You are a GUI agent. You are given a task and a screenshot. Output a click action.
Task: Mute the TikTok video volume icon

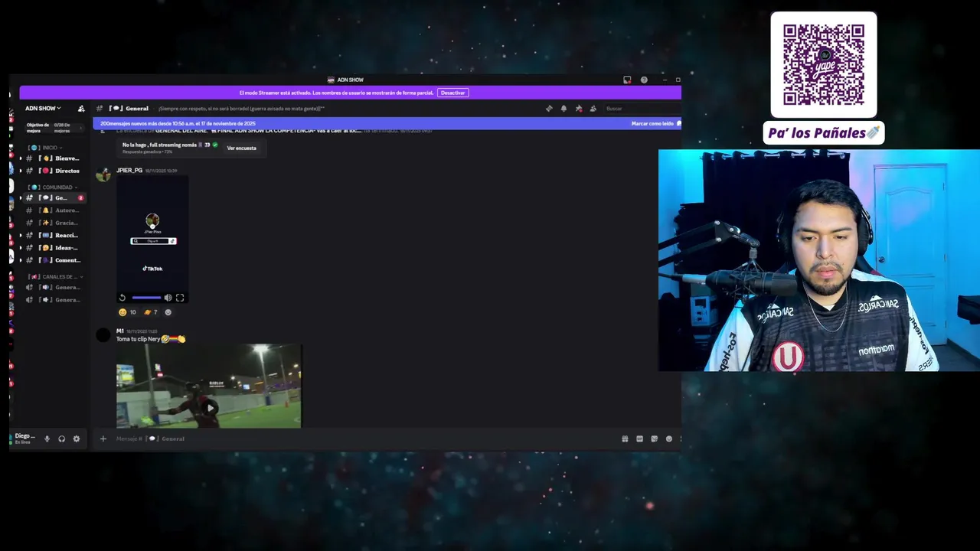[x=168, y=298]
